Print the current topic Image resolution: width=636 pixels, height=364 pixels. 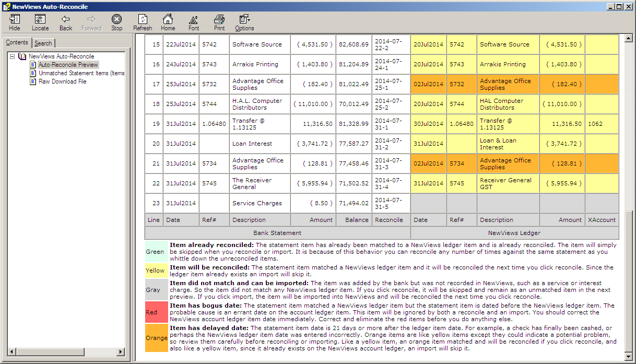pos(219,22)
